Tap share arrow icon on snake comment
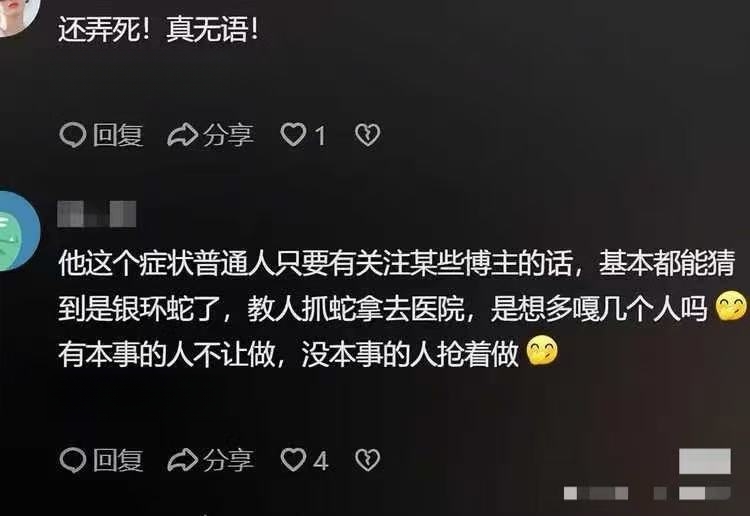 [182, 460]
